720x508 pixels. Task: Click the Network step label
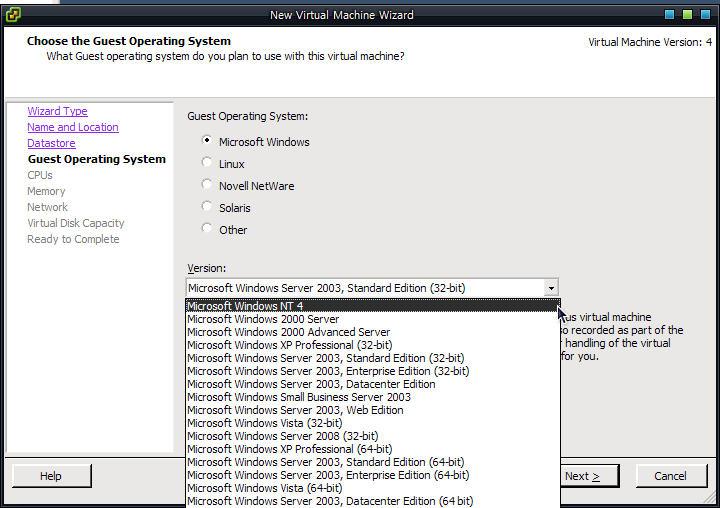click(47, 207)
